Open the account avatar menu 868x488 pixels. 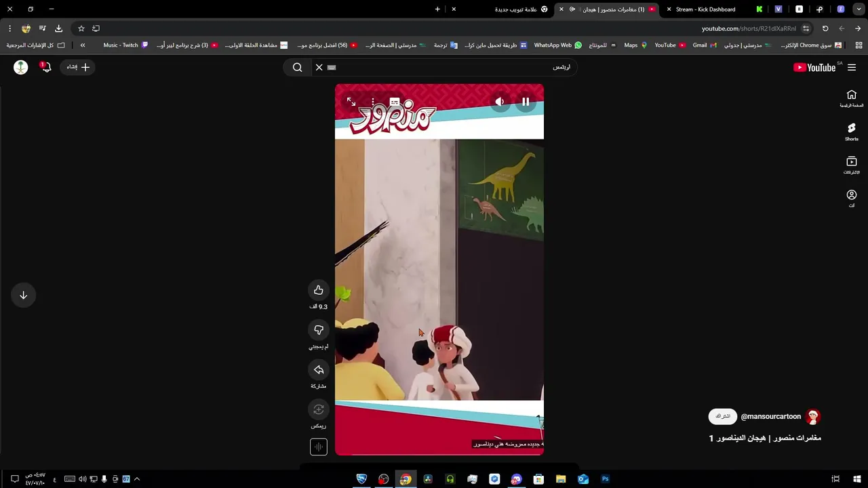click(x=21, y=67)
